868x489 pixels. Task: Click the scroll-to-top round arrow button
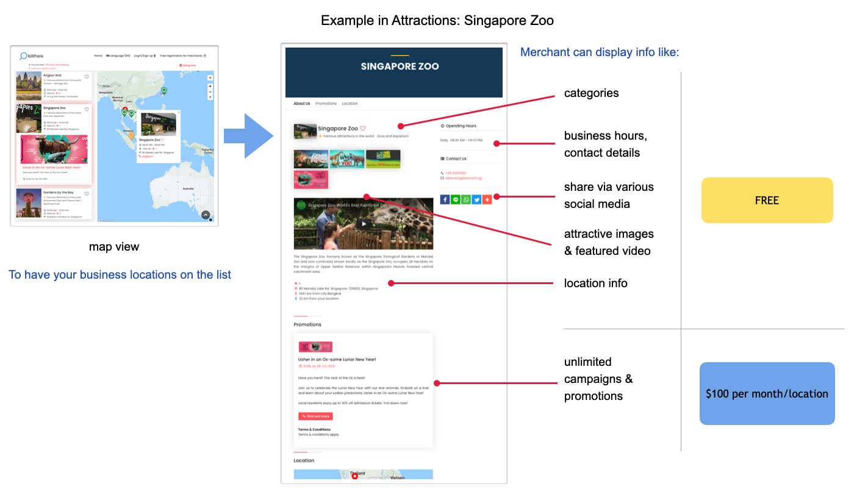click(206, 215)
